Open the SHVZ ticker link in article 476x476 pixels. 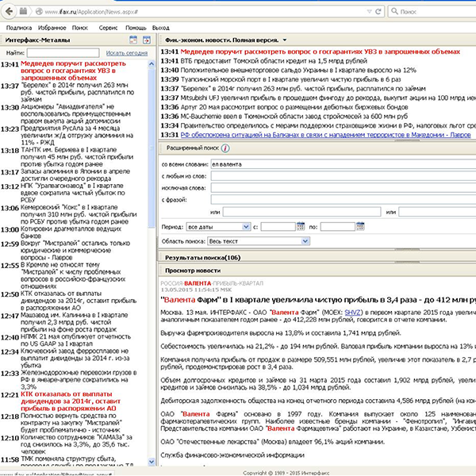pos(352,313)
